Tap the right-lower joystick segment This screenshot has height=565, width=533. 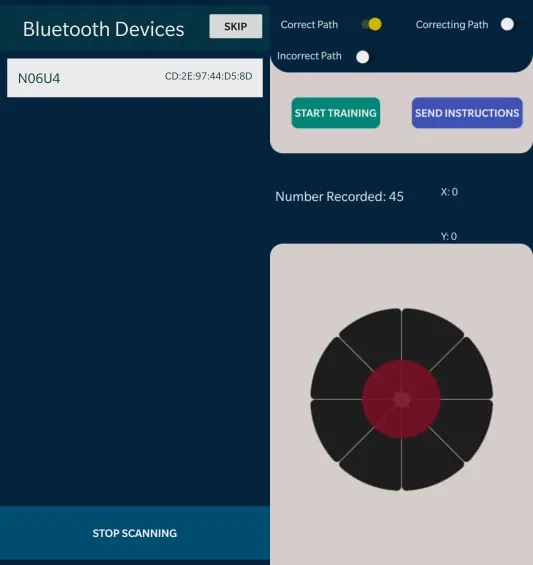465,427
